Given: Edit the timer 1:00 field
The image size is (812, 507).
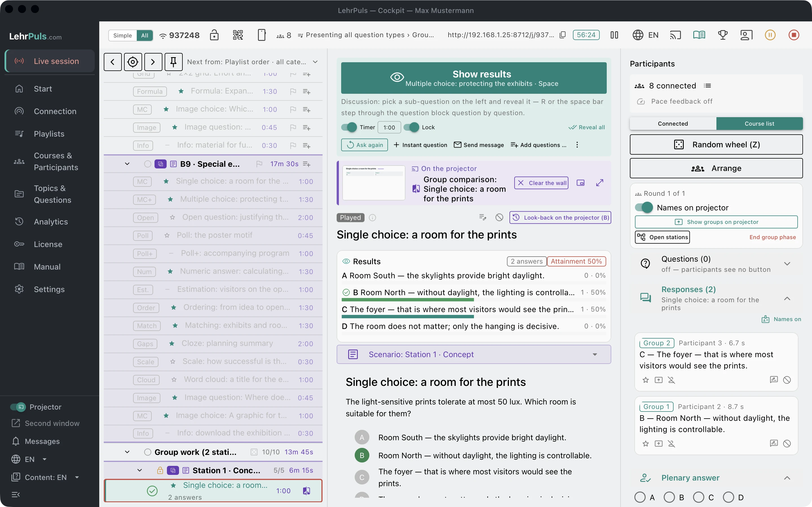Looking at the screenshot, I should (389, 127).
